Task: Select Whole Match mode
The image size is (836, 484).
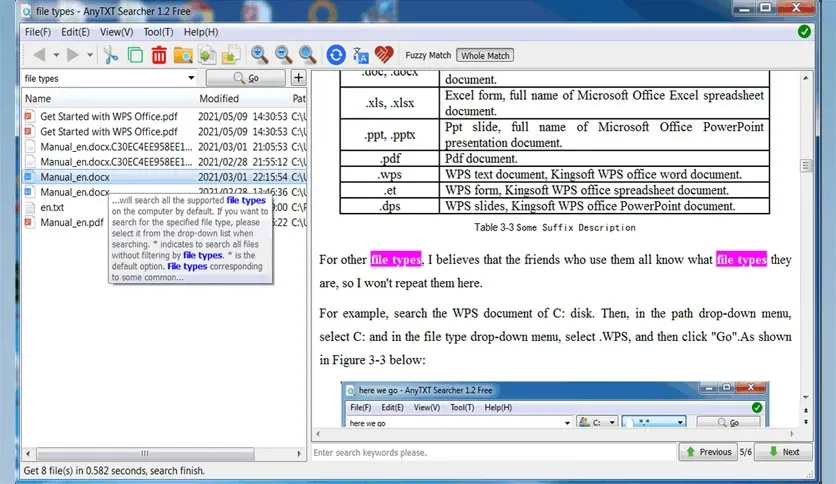Action: pyautogui.click(x=485, y=55)
